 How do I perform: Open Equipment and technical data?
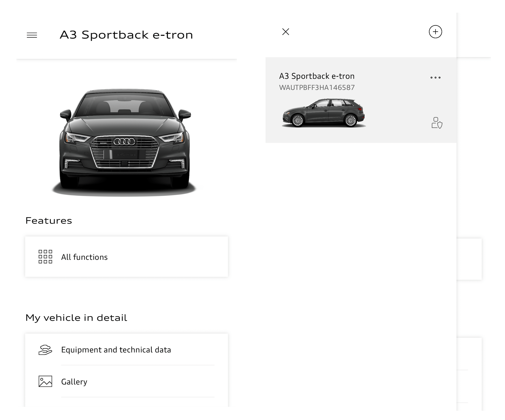coord(127,350)
